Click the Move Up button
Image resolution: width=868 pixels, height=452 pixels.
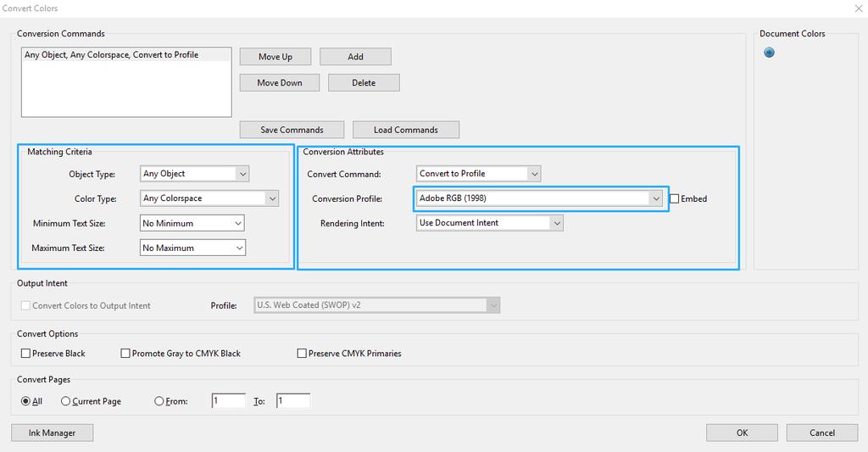(x=275, y=57)
